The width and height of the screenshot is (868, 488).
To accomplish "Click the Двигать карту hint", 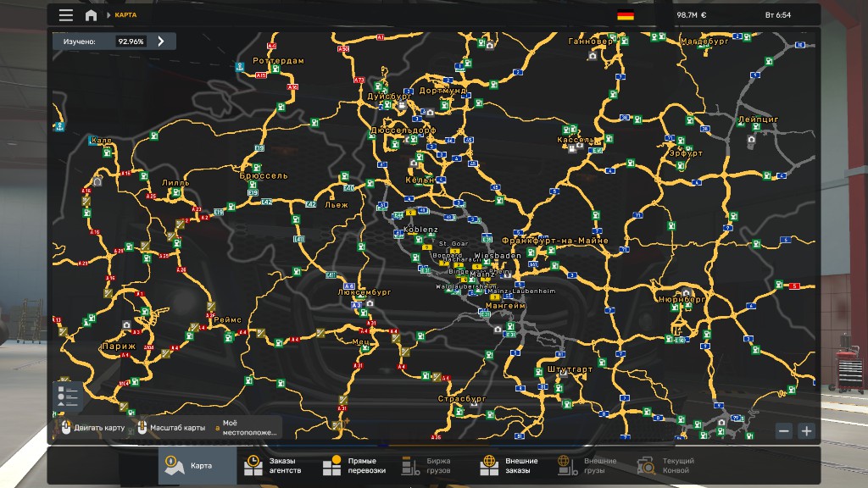I will [x=93, y=428].
